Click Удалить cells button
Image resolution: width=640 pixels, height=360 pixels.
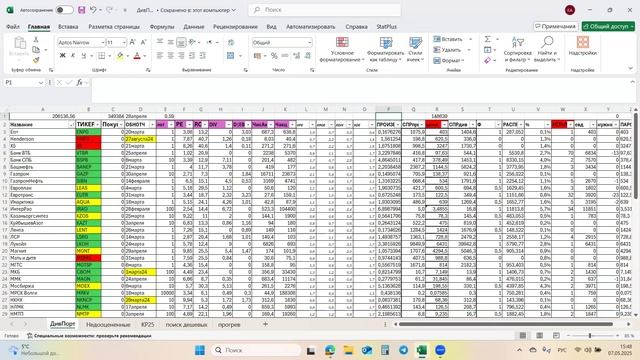(447, 50)
